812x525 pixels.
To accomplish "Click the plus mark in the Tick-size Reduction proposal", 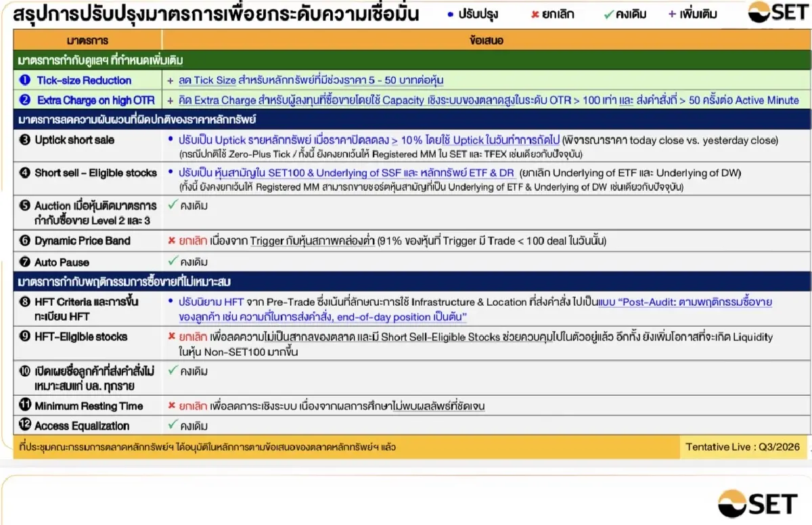I will [x=171, y=81].
